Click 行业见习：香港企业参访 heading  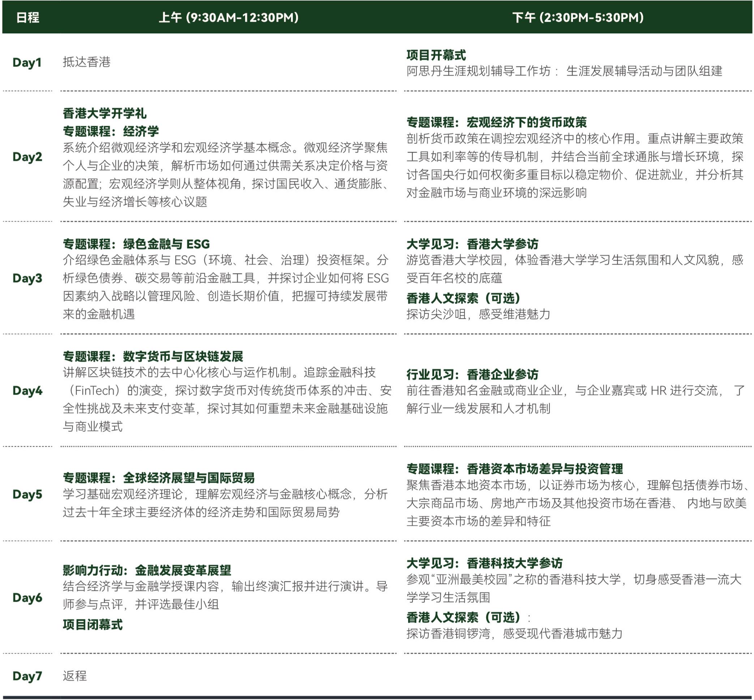(x=472, y=375)
